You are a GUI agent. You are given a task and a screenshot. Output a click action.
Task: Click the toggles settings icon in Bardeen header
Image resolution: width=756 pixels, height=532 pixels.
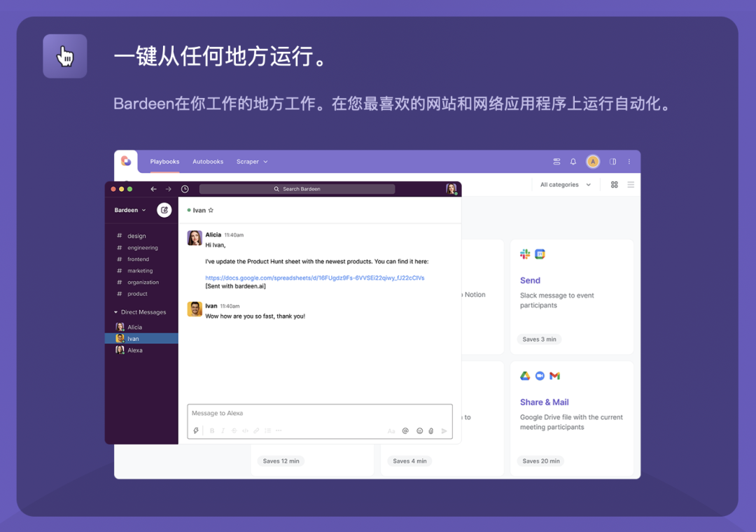point(556,162)
